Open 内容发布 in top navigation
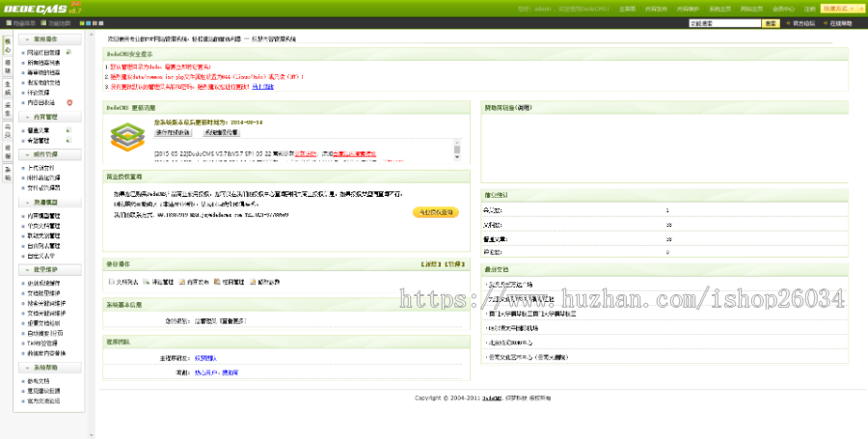Viewport: 868px width, 439px height. tap(657, 9)
